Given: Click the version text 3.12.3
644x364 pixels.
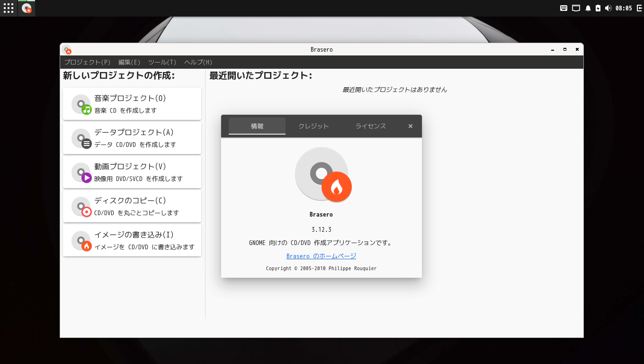Looking at the screenshot, I should (321, 229).
